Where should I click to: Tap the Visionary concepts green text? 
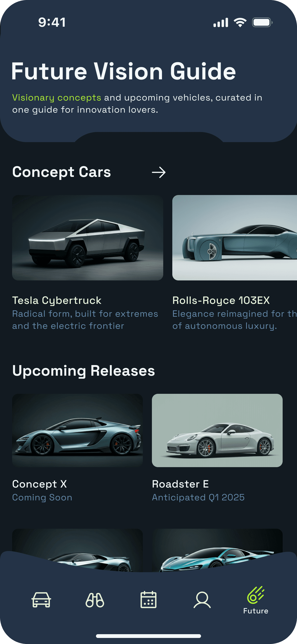[x=56, y=98]
